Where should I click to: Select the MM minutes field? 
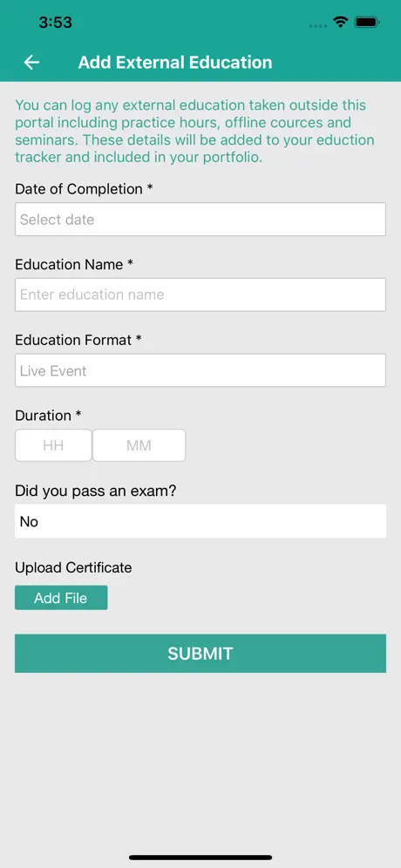[139, 445]
